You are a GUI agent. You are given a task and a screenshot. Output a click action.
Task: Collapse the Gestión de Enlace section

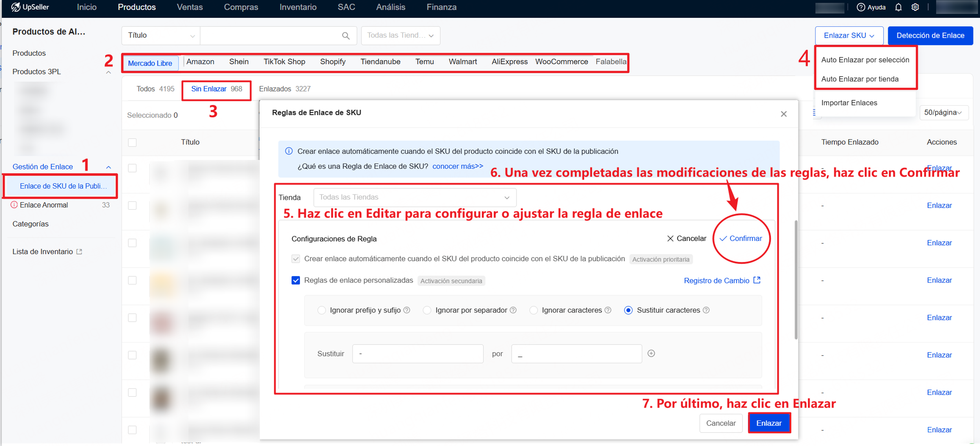(x=108, y=167)
